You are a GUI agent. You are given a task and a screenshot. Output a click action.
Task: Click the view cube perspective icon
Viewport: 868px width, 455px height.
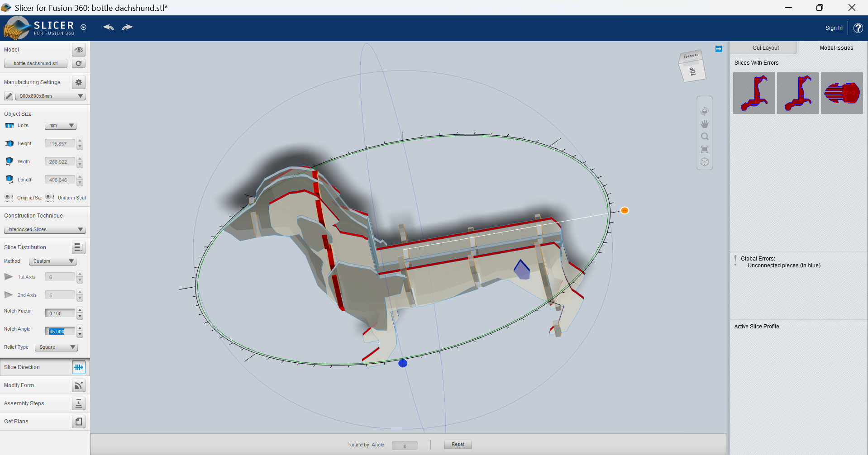click(705, 162)
